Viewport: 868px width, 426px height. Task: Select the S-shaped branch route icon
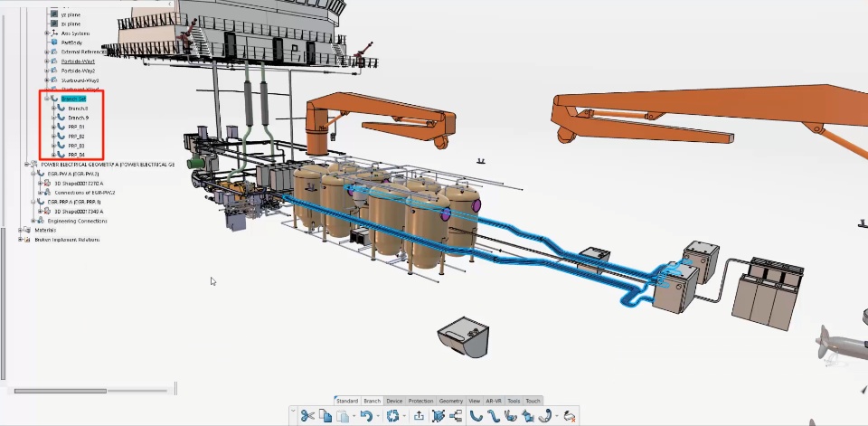tap(494, 415)
